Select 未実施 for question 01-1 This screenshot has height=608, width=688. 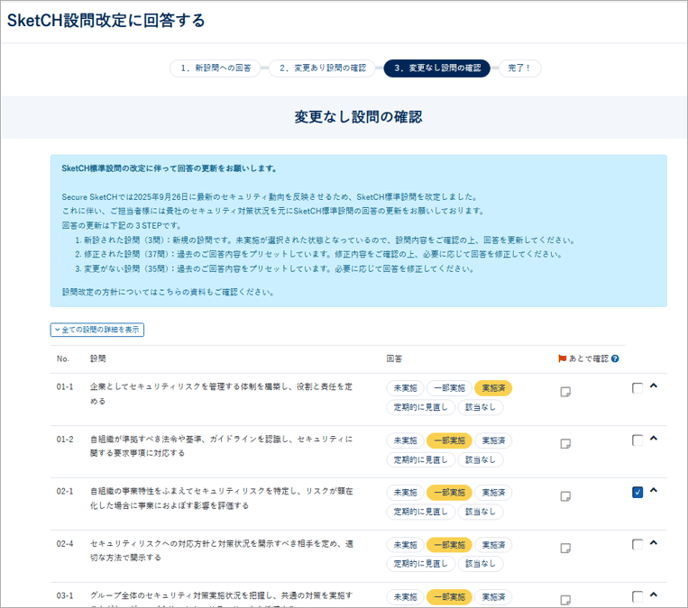pos(405,388)
